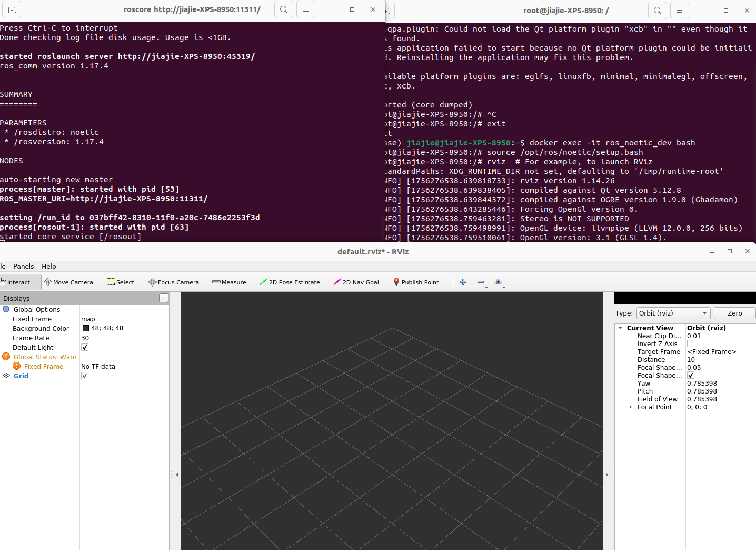The width and height of the screenshot is (756, 550).
Task: Maximize the RViz window
Action: coord(730,251)
